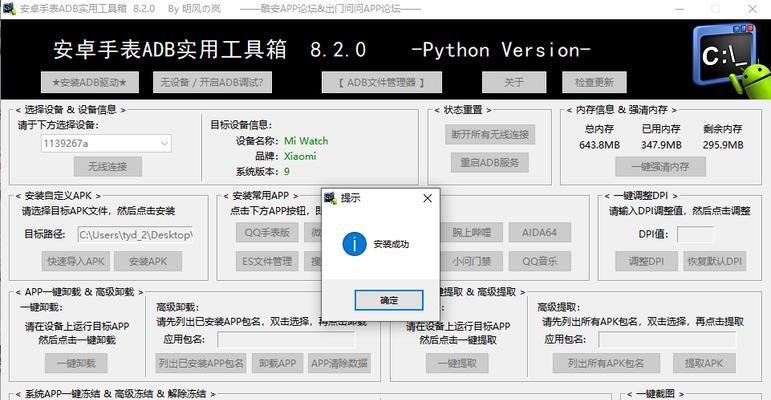Open the ★安装ADB驱动★ button
Viewport: 771px width, 400px height.
click(x=89, y=82)
